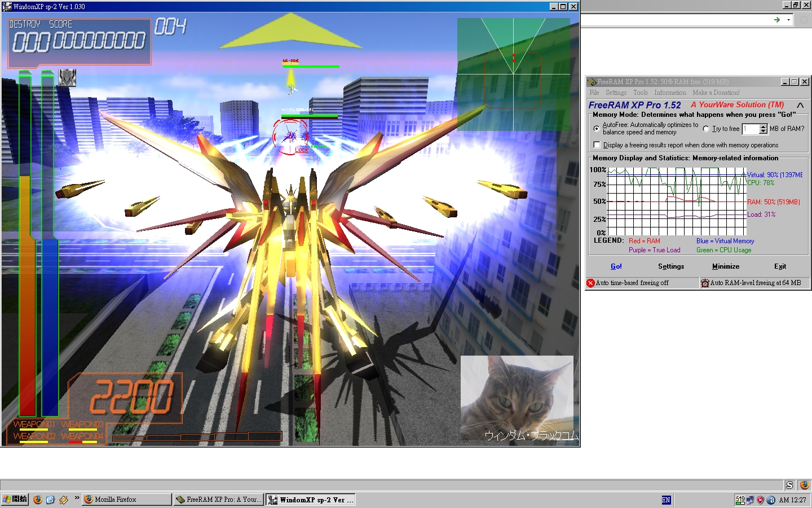The image size is (812, 508).
Task: Click the Minimize button in FreeRAM
Action: tap(726, 266)
